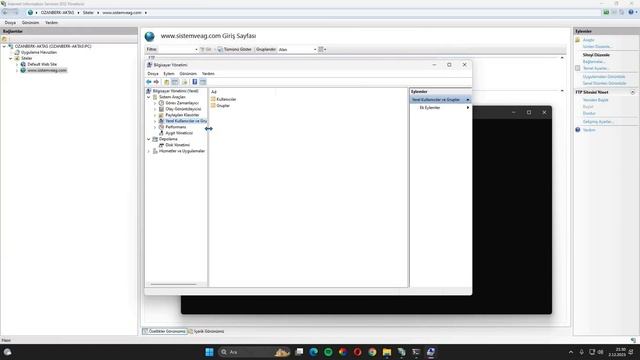640x360 pixels.
Task: Click the connections toolbar icon under Bağlantılar
Action: [x=4, y=39]
